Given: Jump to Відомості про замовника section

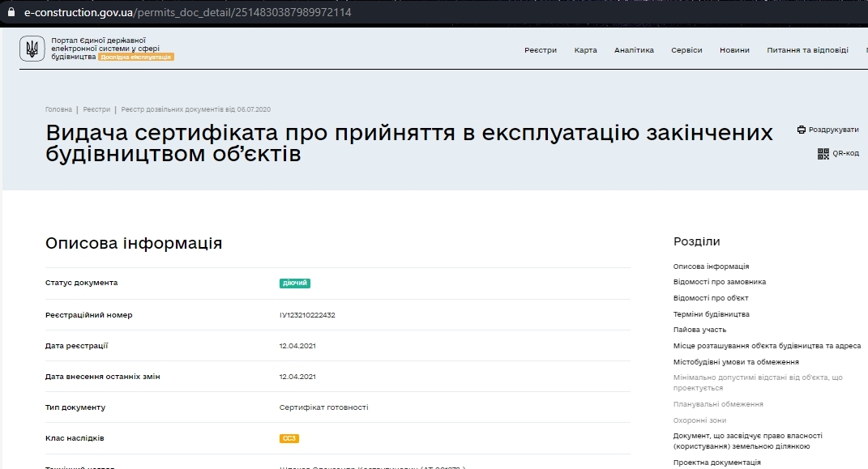Looking at the screenshot, I should pos(719,282).
